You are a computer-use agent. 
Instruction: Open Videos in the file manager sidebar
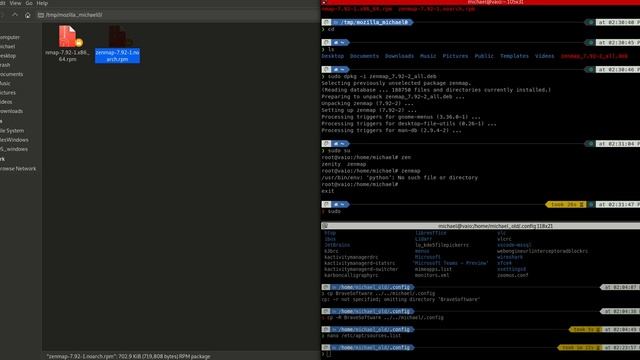pyautogui.click(x=6, y=102)
